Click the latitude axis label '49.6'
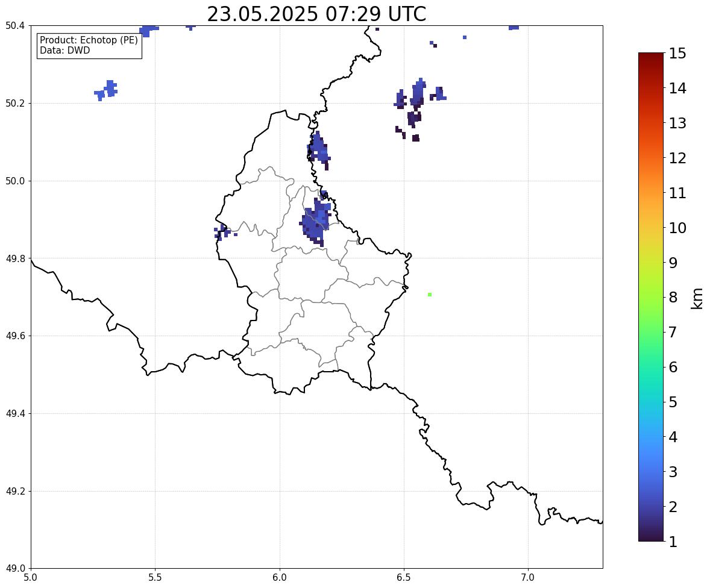This screenshot has height=588, width=710. (15, 336)
